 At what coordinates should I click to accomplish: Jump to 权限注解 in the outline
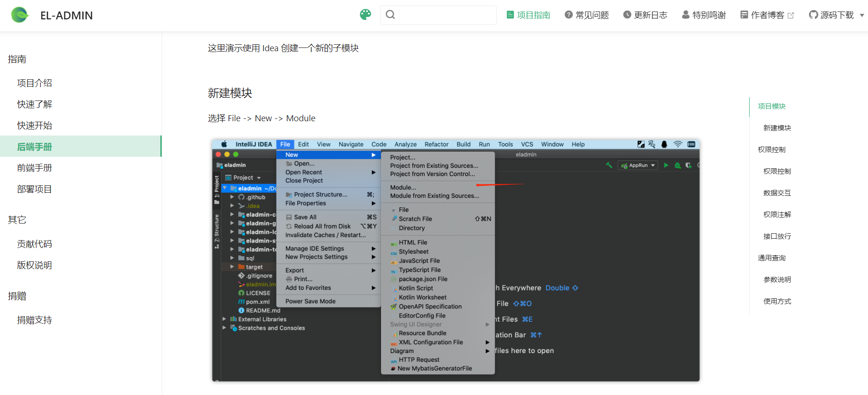point(777,214)
